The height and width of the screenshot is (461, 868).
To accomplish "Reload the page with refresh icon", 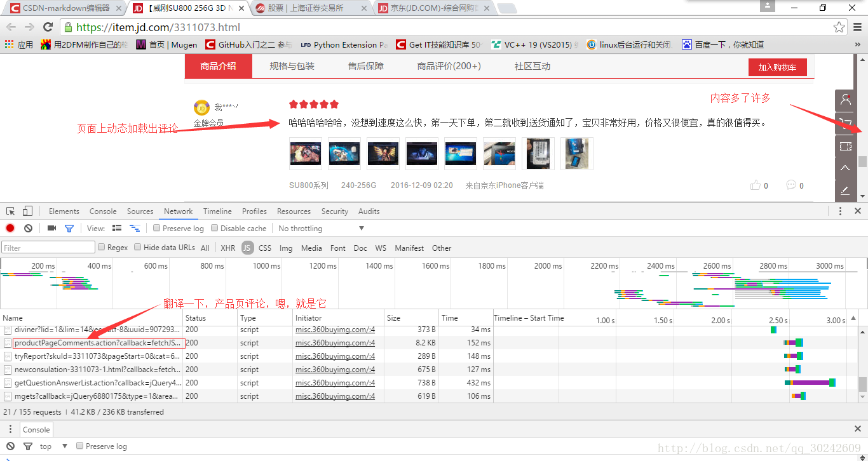I will [x=48, y=27].
